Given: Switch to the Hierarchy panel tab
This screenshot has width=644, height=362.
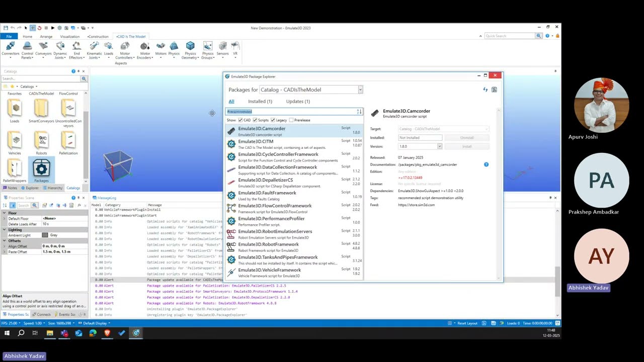Looking at the screenshot, I should pos(52,188).
